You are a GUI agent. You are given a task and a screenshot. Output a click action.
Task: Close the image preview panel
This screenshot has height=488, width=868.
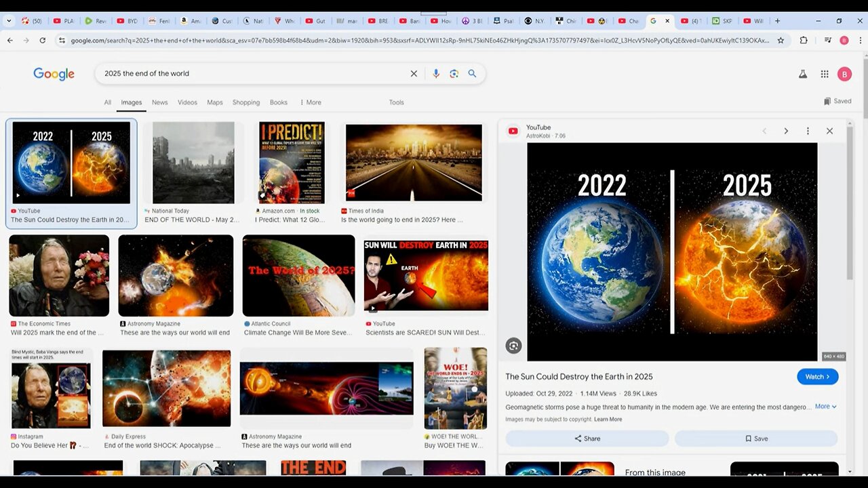click(x=829, y=131)
